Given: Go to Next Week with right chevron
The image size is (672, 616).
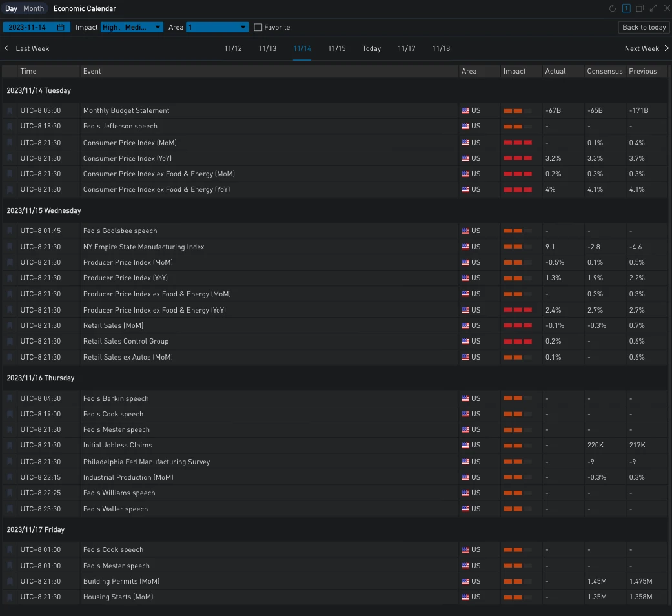Looking at the screenshot, I should [666, 48].
